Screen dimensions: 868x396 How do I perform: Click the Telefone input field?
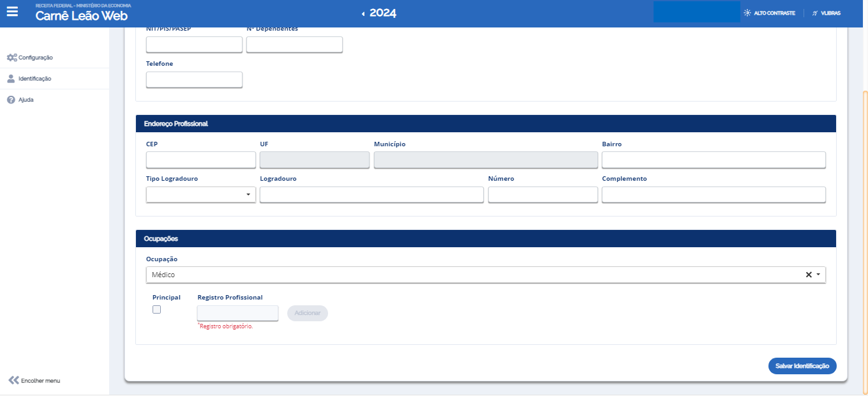[194, 80]
